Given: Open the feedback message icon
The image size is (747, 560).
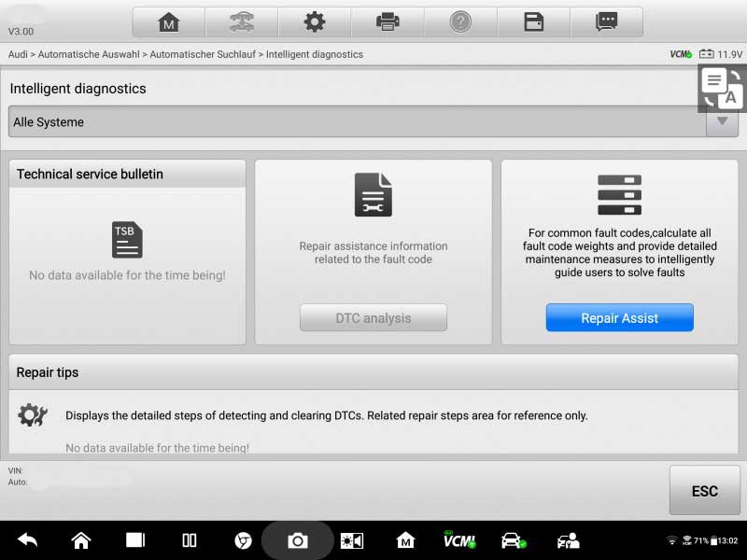Looking at the screenshot, I should click(607, 22).
